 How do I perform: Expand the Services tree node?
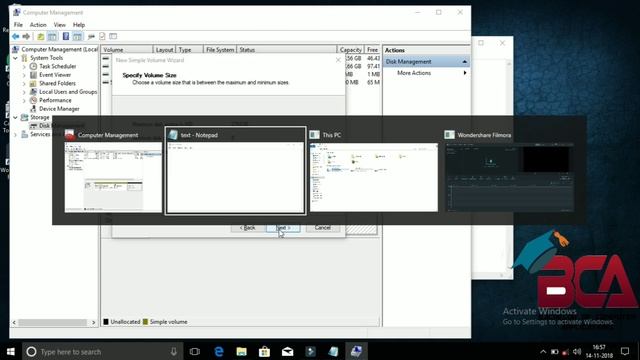[16, 134]
